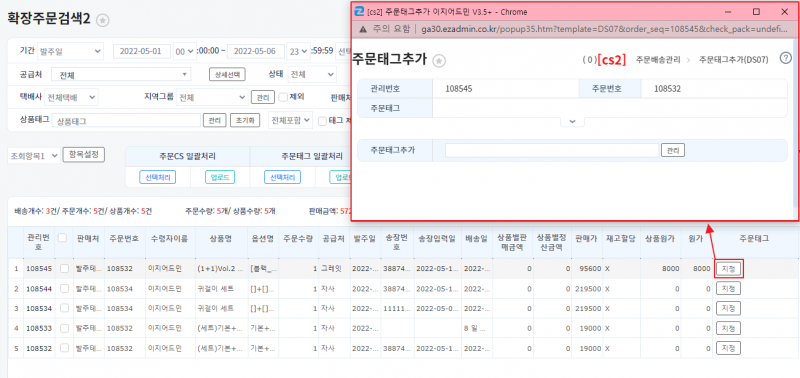800x378 pixels.
Task: Check the row checkbox for 108534
Action: pos(64,308)
